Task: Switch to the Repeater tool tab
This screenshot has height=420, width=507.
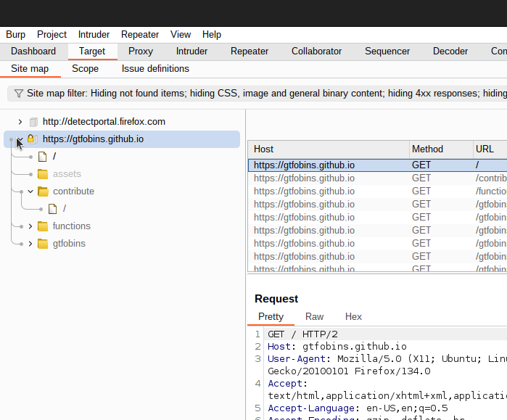Action: (250, 52)
